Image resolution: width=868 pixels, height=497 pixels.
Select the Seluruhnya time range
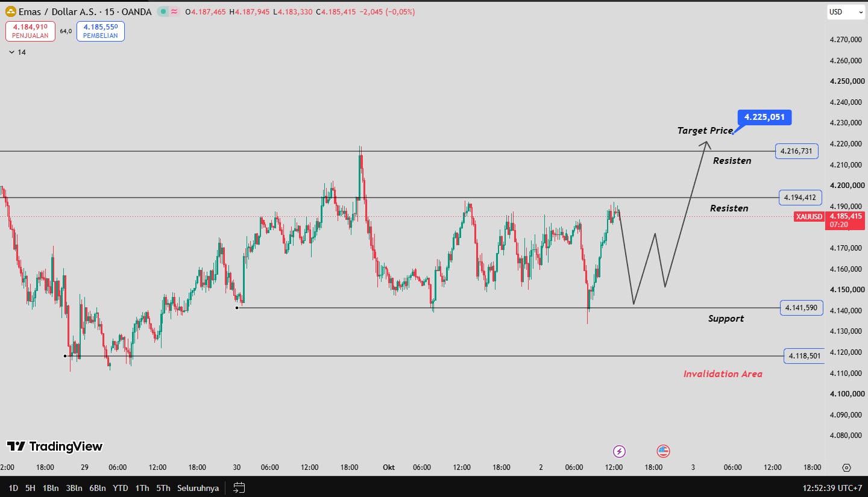point(198,488)
